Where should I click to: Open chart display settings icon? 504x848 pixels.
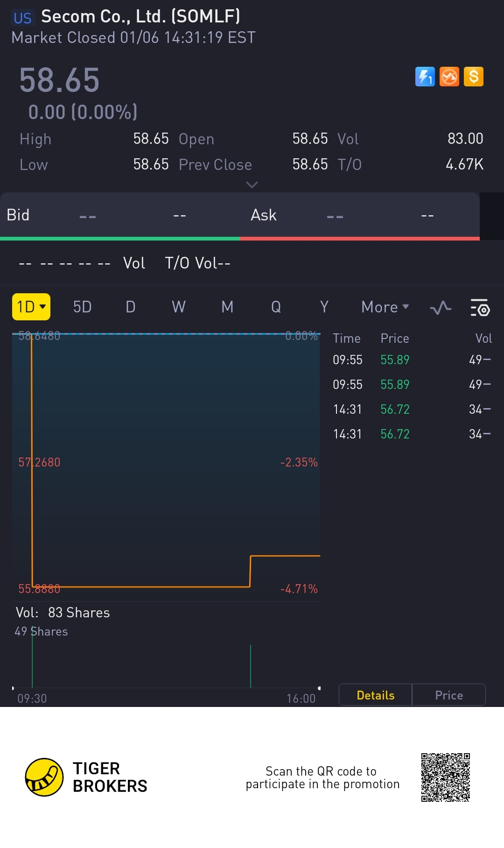(479, 308)
